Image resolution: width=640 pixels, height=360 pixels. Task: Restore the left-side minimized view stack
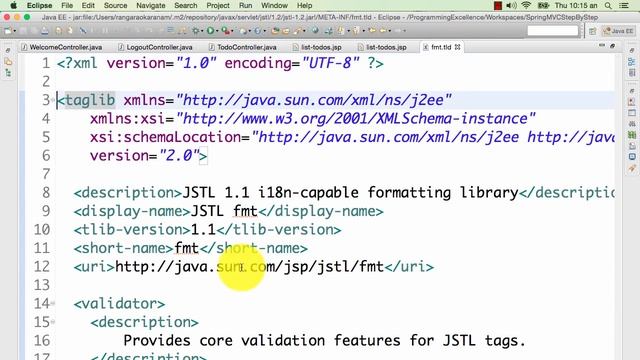tap(8, 51)
